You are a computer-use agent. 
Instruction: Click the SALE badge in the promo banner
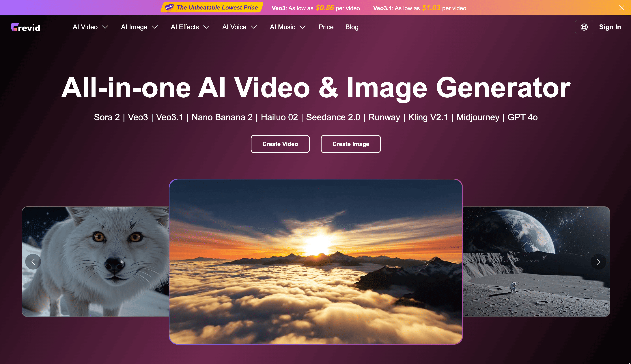point(169,7)
